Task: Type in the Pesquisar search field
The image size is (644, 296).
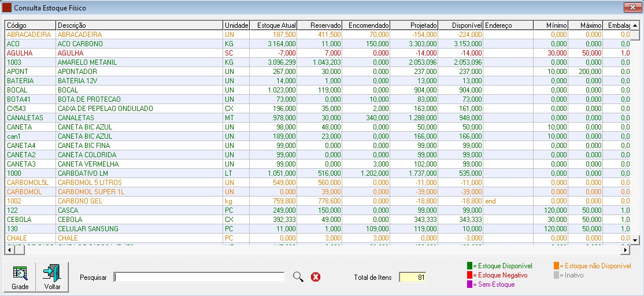Action: pyautogui.click(x=199, y=277)
